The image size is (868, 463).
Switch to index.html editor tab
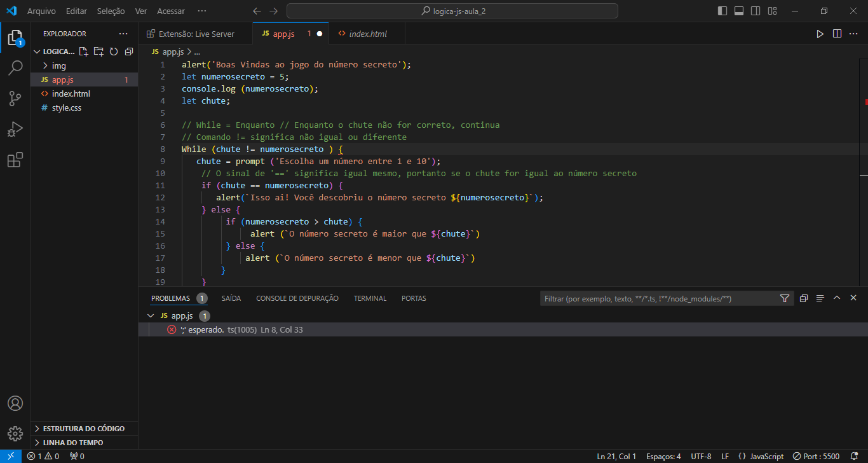pyautogui.click(x=367, y=34)
